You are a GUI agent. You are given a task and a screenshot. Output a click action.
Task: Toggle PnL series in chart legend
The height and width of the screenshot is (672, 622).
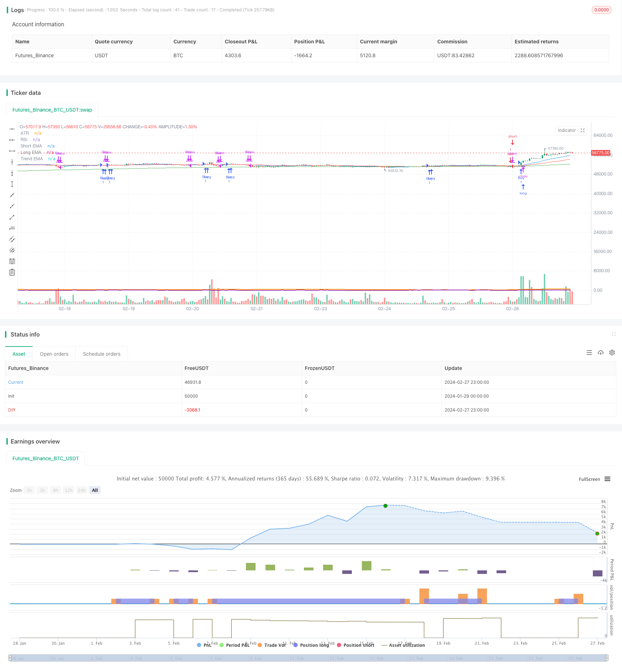[204, 645]
